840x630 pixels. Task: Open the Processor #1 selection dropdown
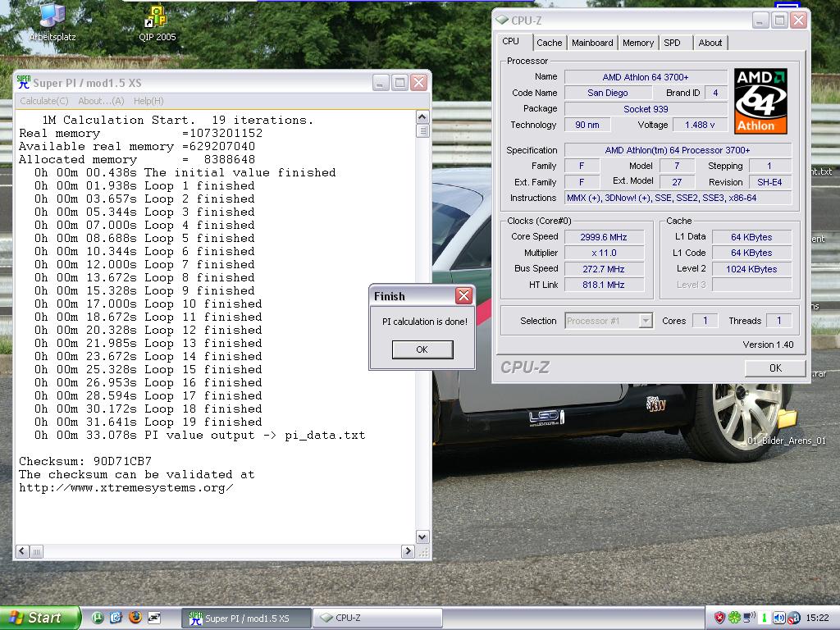click(x=608, y=321)
